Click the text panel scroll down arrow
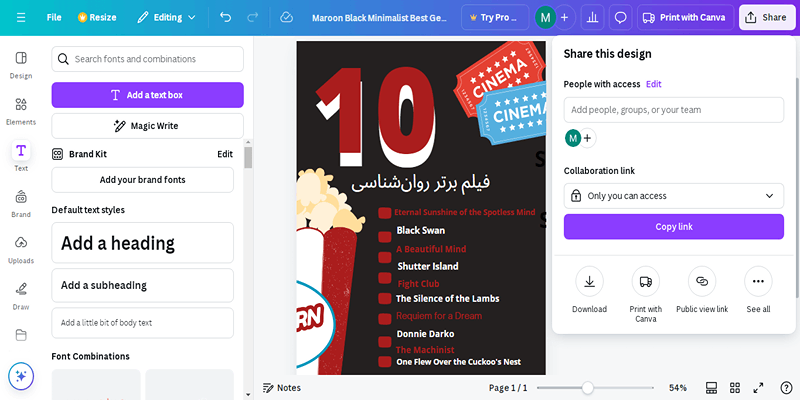The width and height of the screenshot is (800, 400). pyautogui.click(x=248, y=394)
